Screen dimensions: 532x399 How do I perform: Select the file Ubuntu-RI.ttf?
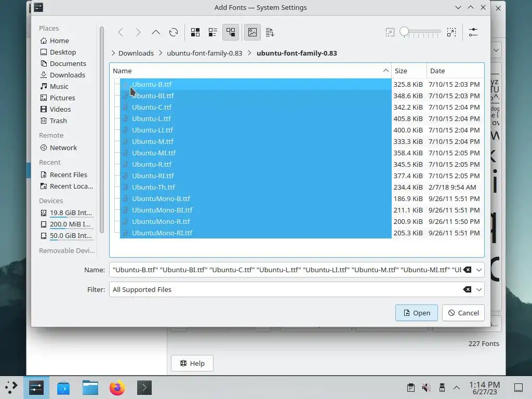point(256,176)
